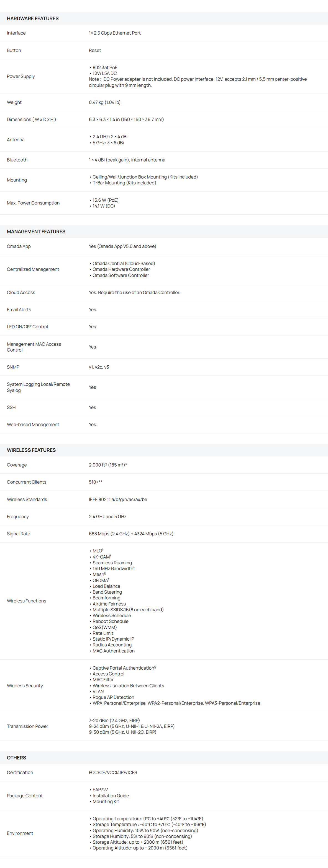
Task: Click the Omada Hardware Controller entry
Action: [x=121, y=269]
